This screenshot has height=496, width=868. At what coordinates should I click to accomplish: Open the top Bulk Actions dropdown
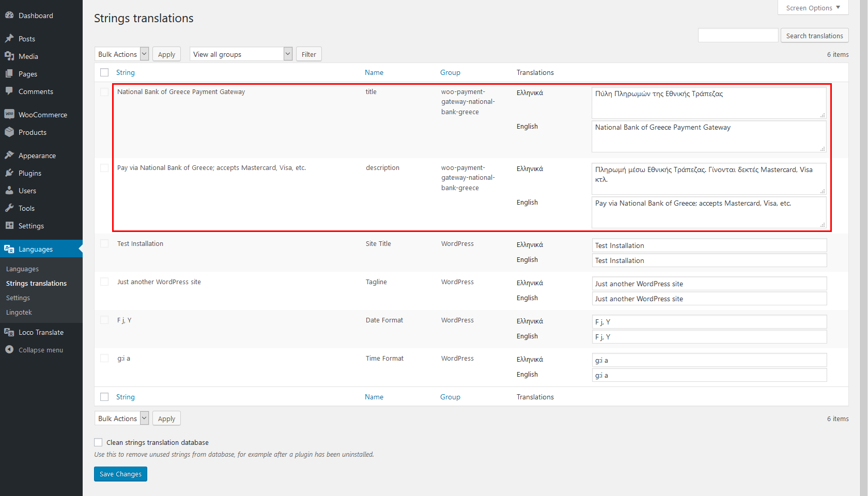click(x=122, y=54)
